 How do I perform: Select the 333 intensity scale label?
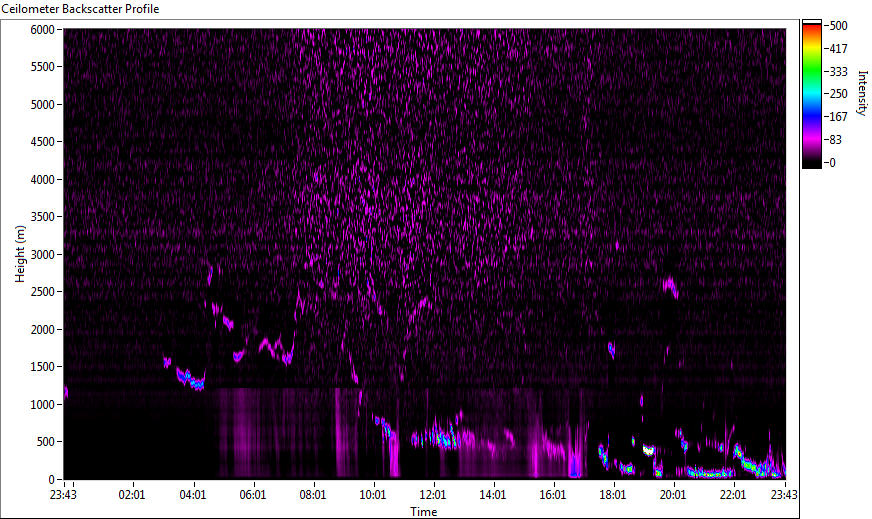838,71
